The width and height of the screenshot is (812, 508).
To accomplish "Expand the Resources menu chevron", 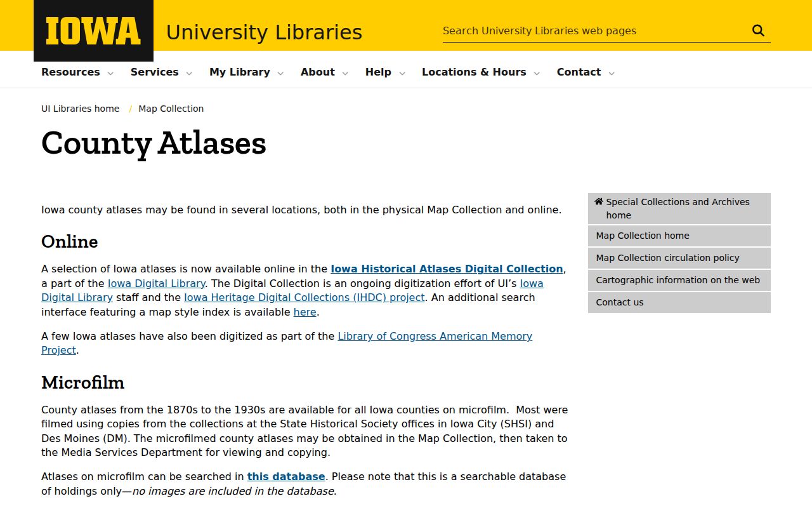I will pyautogui.click(x=110, y=73).
